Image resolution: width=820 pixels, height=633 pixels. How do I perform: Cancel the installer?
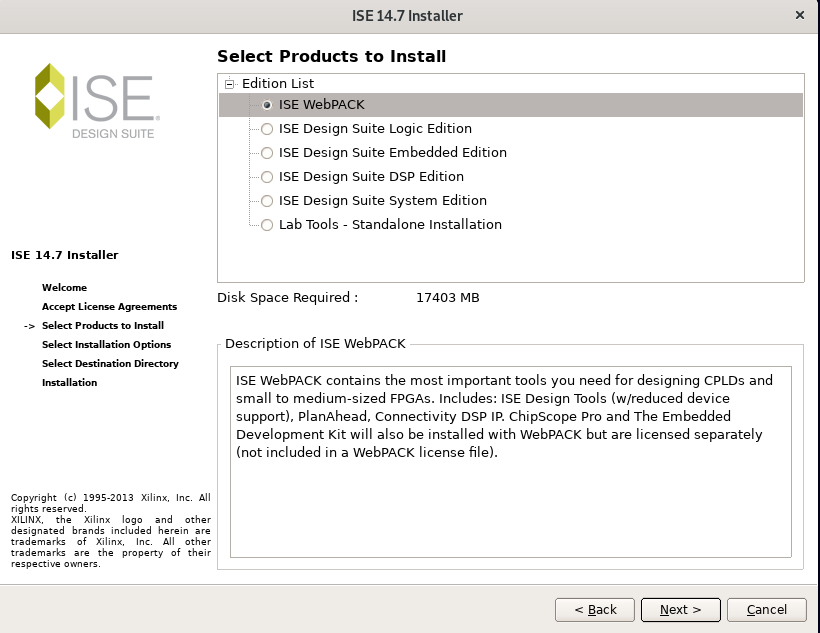coord(767,610)
